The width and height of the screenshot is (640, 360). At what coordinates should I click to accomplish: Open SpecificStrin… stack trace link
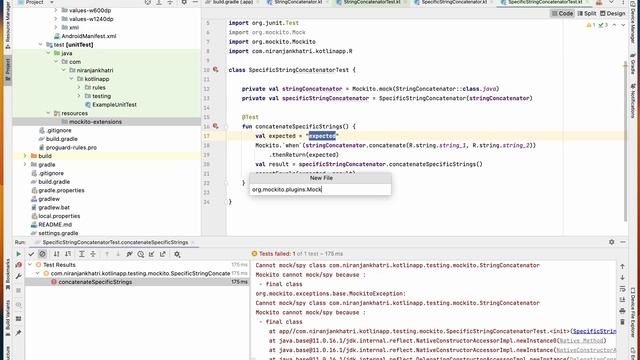tap(594, 331)
